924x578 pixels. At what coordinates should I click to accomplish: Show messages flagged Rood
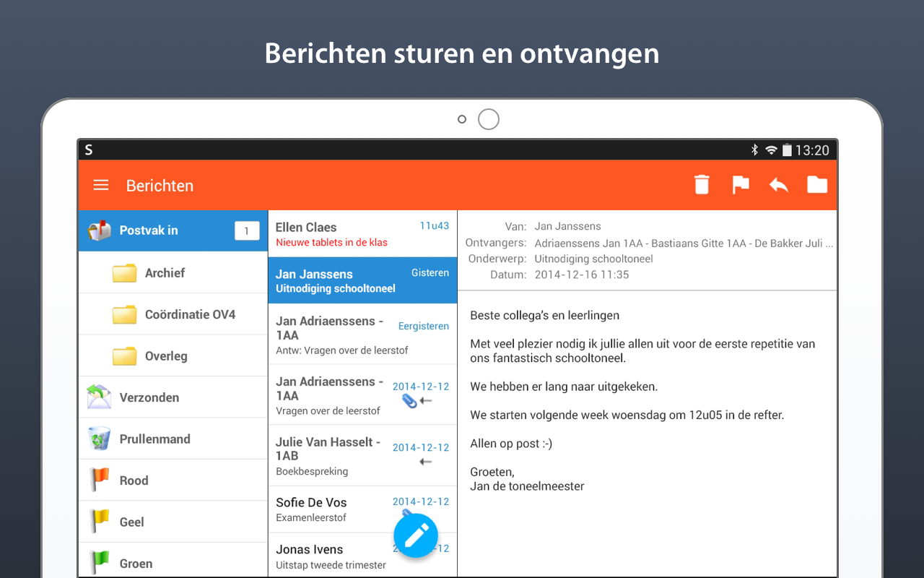(173, 480)
